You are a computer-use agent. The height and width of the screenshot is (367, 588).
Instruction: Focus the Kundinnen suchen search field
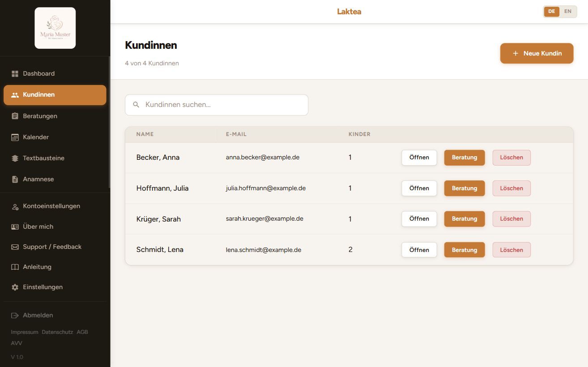(x=217, y=105)
